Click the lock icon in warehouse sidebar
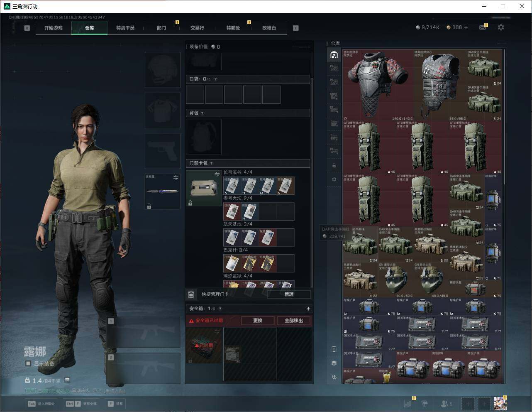This screenshot has height=412, width=532. [334, 166]
